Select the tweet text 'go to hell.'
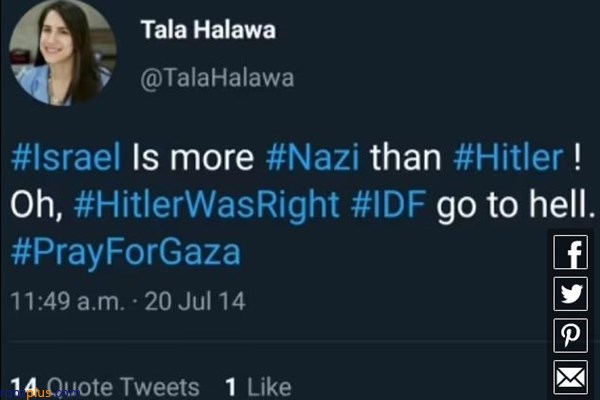 pos(516,204)
